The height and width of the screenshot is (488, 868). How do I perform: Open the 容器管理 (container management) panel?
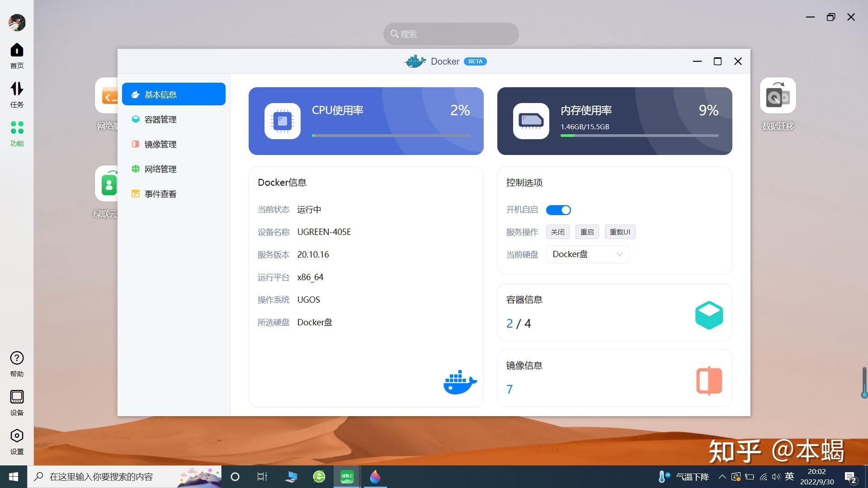(160, 119)
